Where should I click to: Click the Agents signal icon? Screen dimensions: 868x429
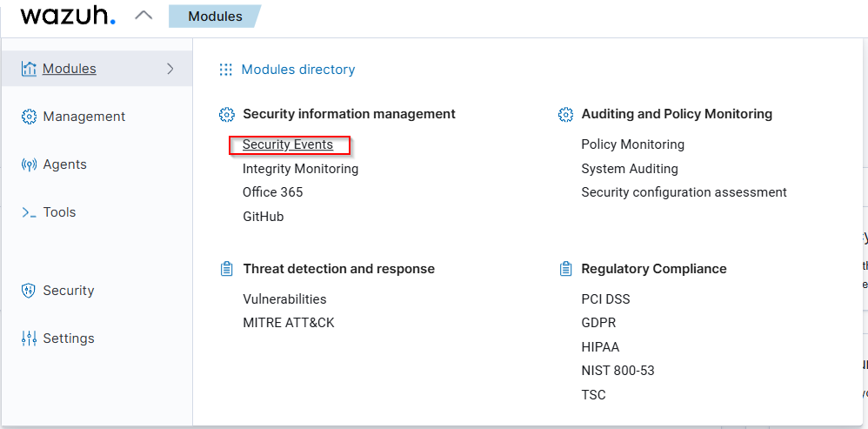click(x=29, y=164)
